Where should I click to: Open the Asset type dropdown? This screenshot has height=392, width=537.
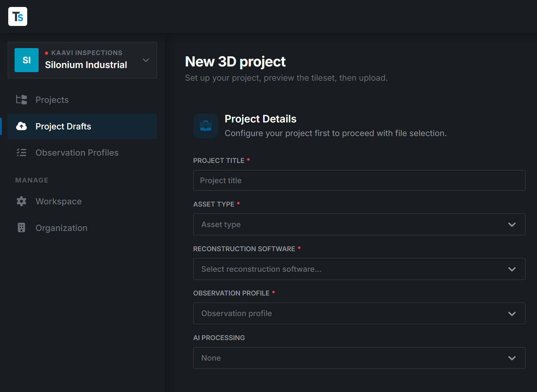pyautogui.click(x=359, y=224)
